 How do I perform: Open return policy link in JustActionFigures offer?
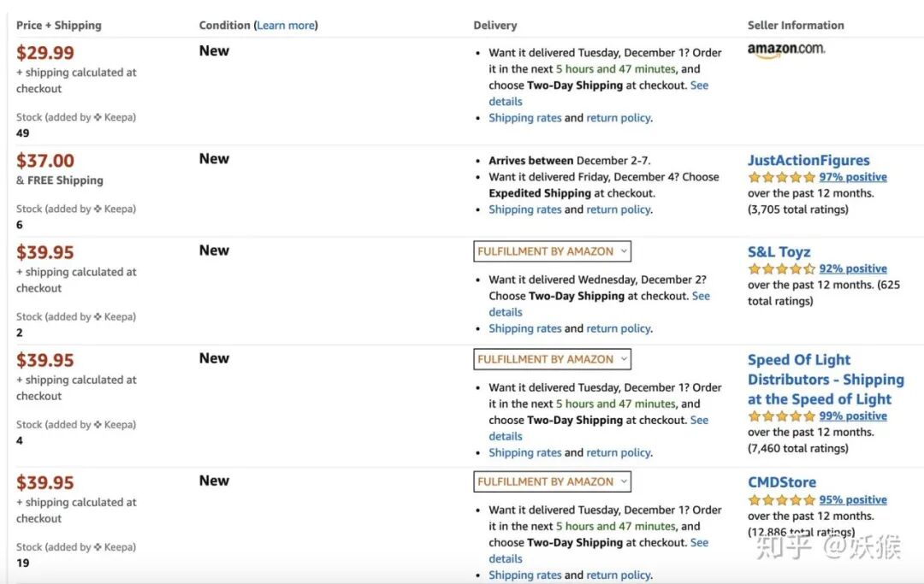click(x=619, y=209)
